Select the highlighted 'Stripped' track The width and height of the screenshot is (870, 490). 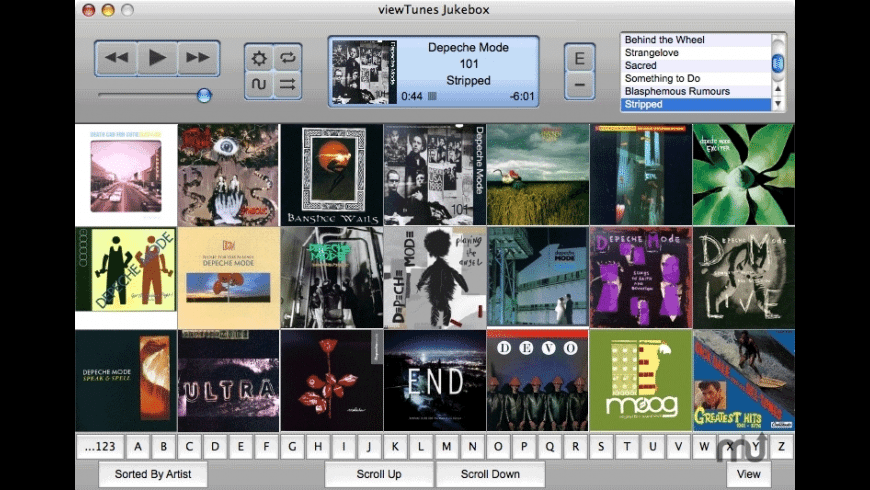tap(696, 104)
